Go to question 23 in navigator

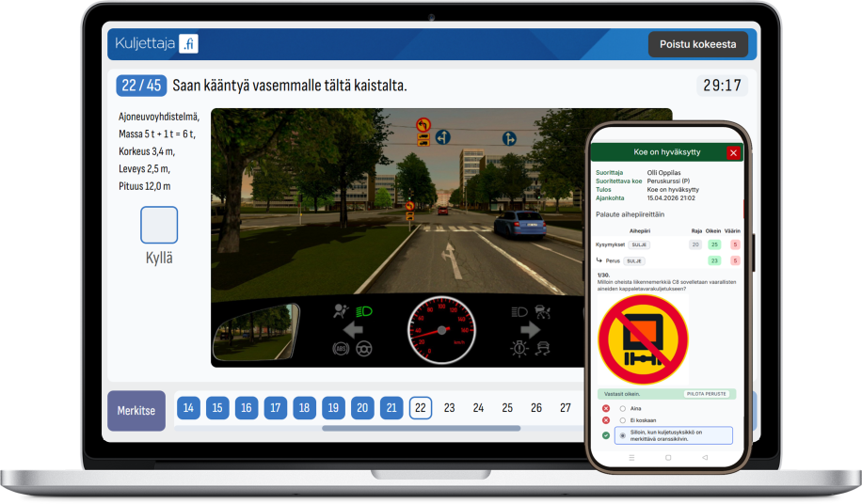point(449,408)
